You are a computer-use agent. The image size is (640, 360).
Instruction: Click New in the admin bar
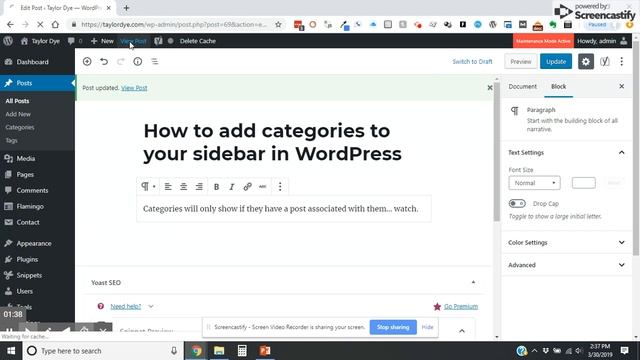(x=102, y=41)
